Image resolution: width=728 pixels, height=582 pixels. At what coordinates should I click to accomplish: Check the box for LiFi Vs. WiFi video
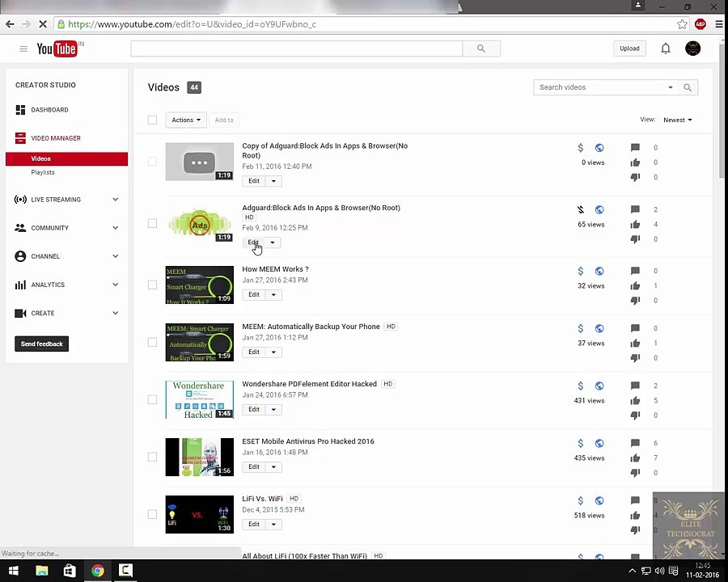pos(152,514)
